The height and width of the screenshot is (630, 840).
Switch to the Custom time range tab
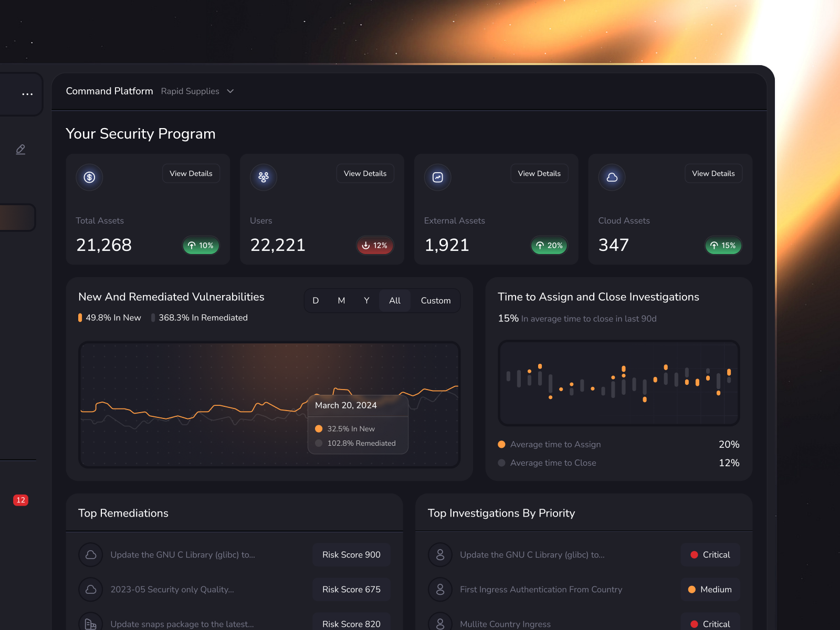[x=435, y=300]
